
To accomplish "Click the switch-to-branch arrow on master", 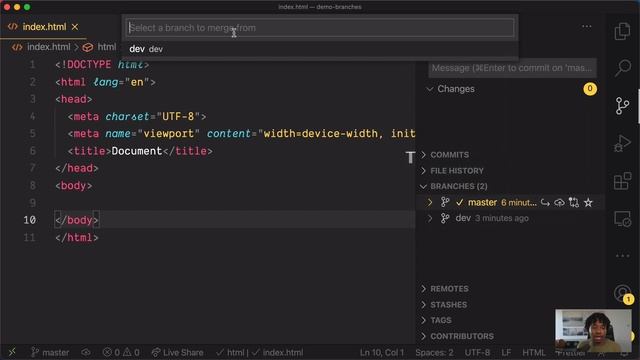I will (x=545, y=202).
